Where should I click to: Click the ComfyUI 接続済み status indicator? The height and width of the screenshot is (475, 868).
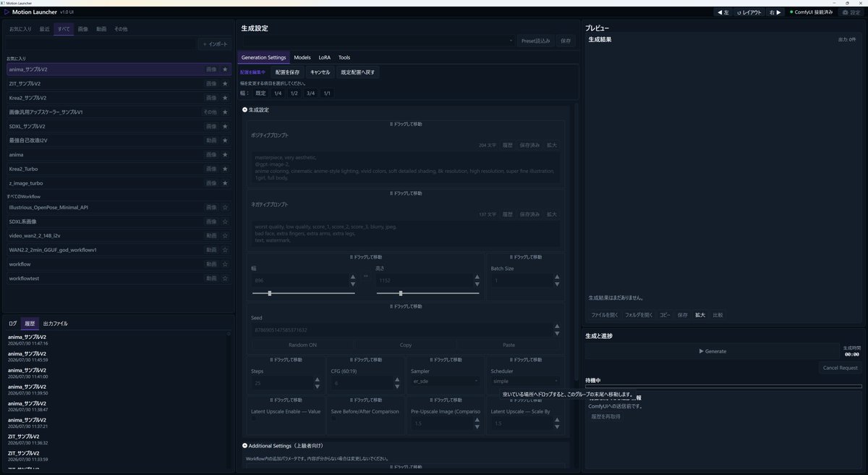click(x=811, y=12)
